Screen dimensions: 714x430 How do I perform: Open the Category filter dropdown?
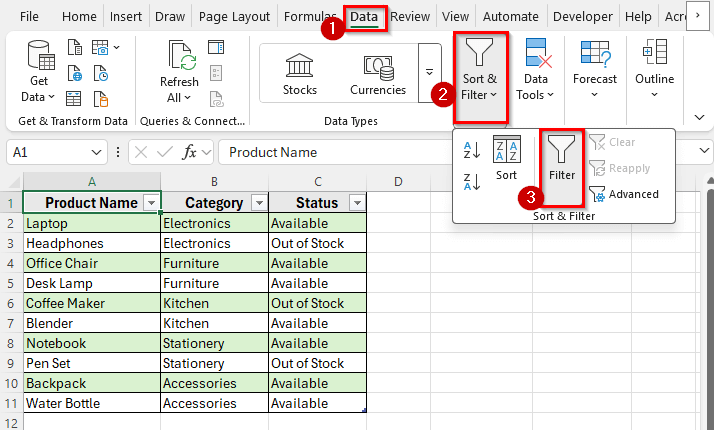[259, 203]
